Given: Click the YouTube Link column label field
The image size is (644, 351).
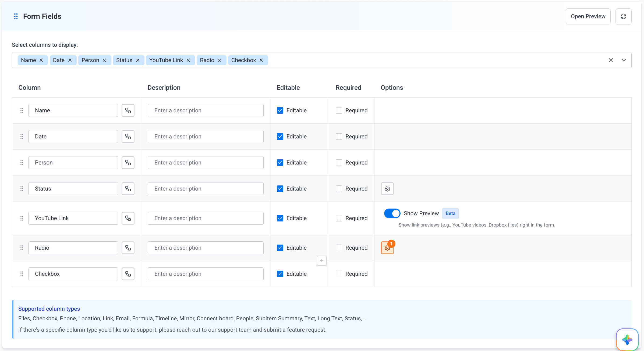Looking at the screenshot, I should 73,218.
